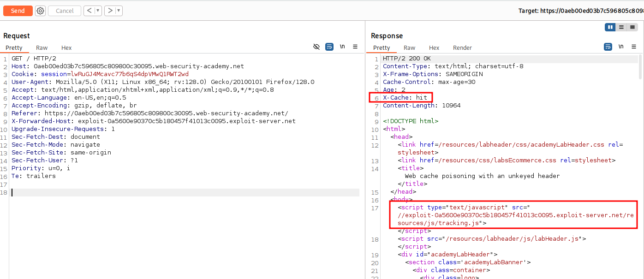Click the request Accept header line
Viewport: 644px width, 279px height.
tap(143, 90)
